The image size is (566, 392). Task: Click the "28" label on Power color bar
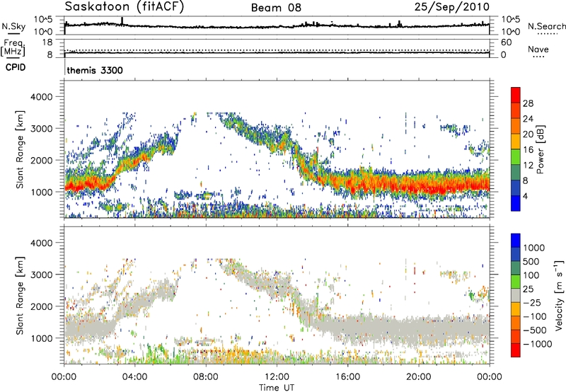pyautogui.click(x=528, y=103)
